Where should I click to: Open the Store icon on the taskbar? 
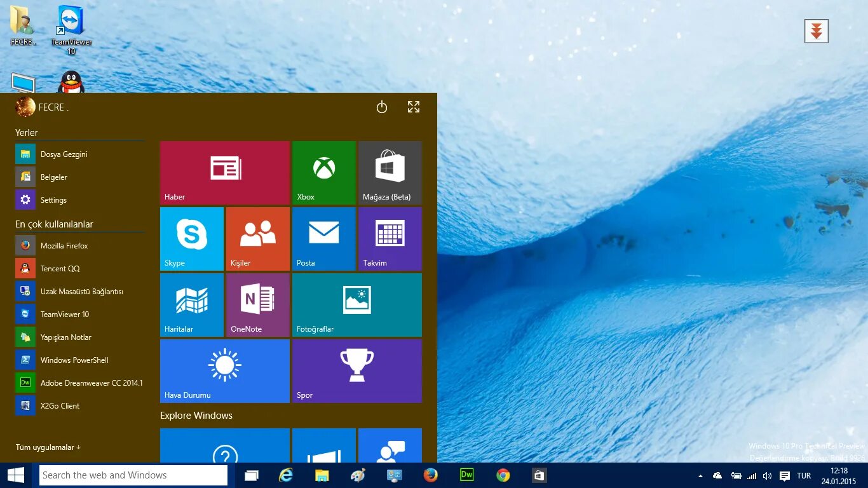[539, 475]
